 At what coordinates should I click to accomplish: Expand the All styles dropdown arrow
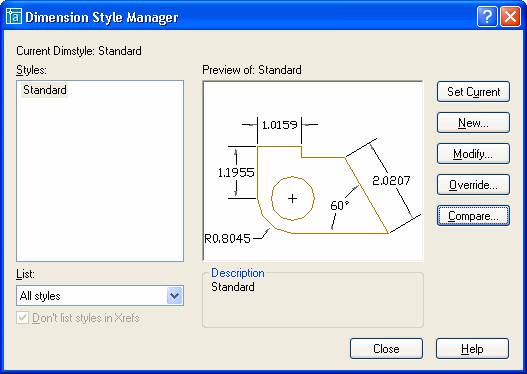pyautogui.click(x=174, y=296)
